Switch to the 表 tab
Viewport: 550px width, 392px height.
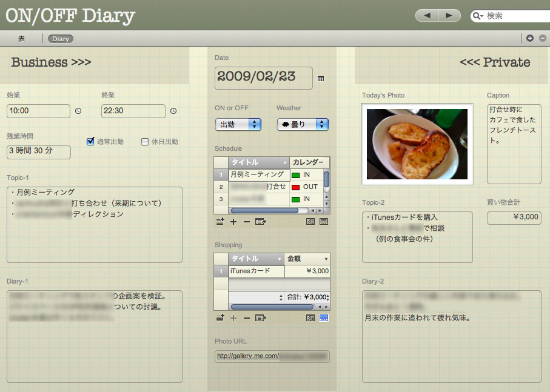pyautogui.click(x=21, y=39)
